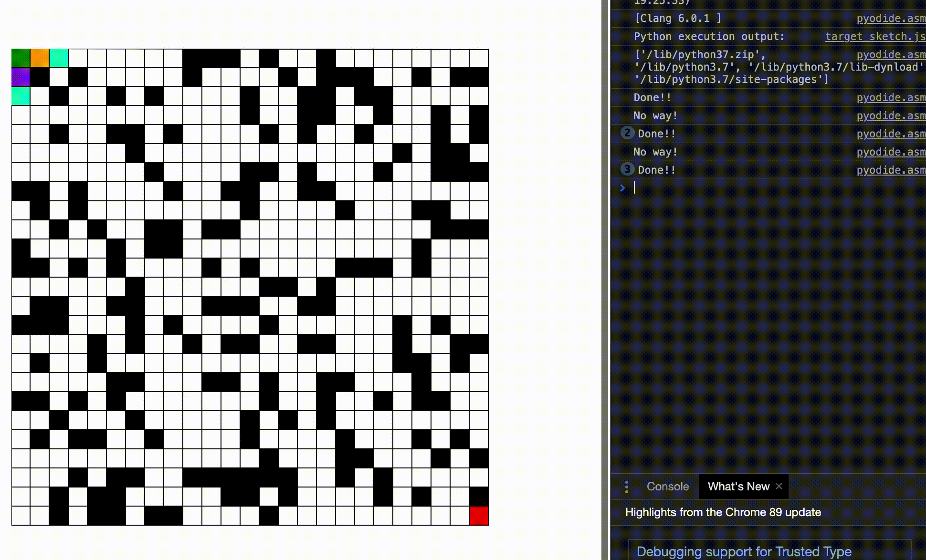Open the target_sketch.js source link
926x560 pixels.
(875, 37)
